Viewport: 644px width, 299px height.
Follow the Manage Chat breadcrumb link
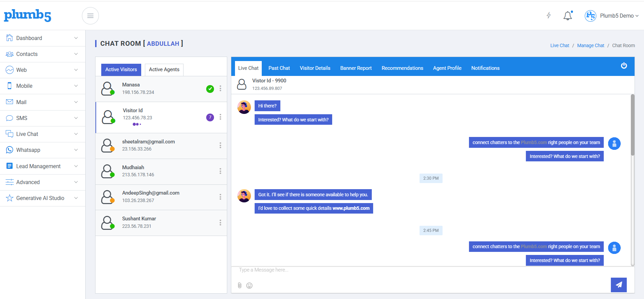(x=591, y=45)
